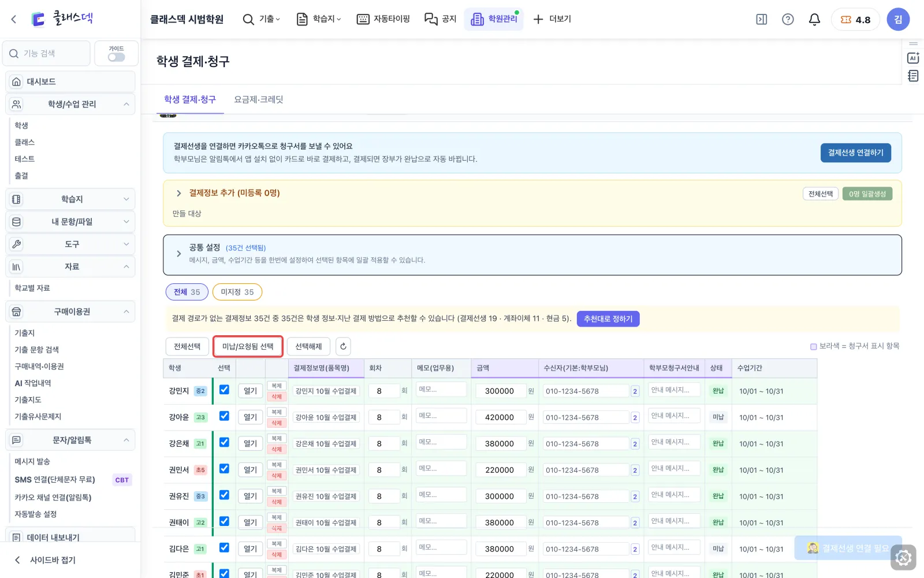Toggle the 가이드 switch
Viewport: 924px width, 578px height.
pos(116,57)
